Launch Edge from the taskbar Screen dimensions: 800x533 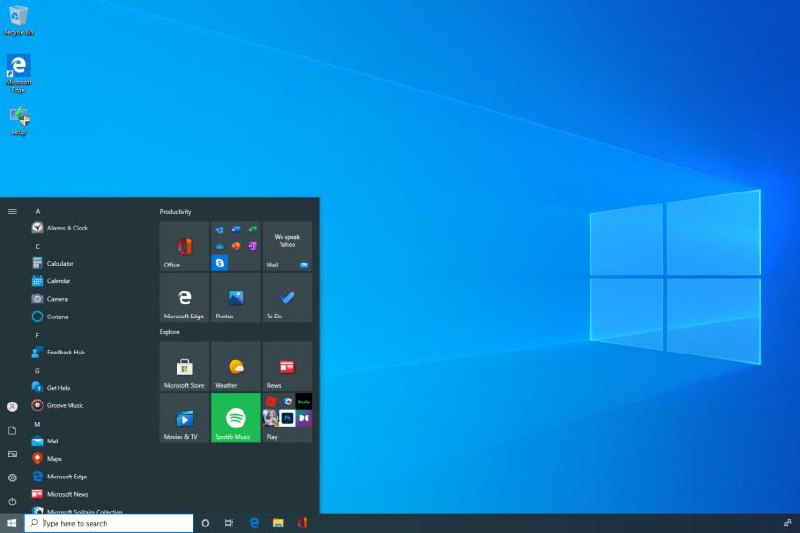tap(254, 523)
